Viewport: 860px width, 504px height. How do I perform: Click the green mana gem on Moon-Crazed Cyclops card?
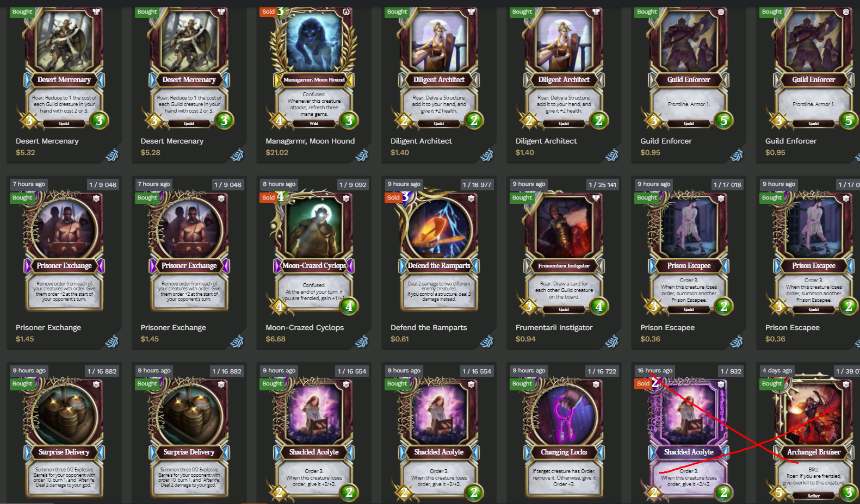(349, 307)
